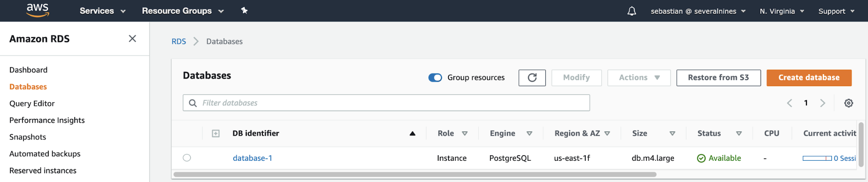Viewport: 868px width, 182px height.
Task: Open Databases in the sidebar
Action: (x=28, y=87)
